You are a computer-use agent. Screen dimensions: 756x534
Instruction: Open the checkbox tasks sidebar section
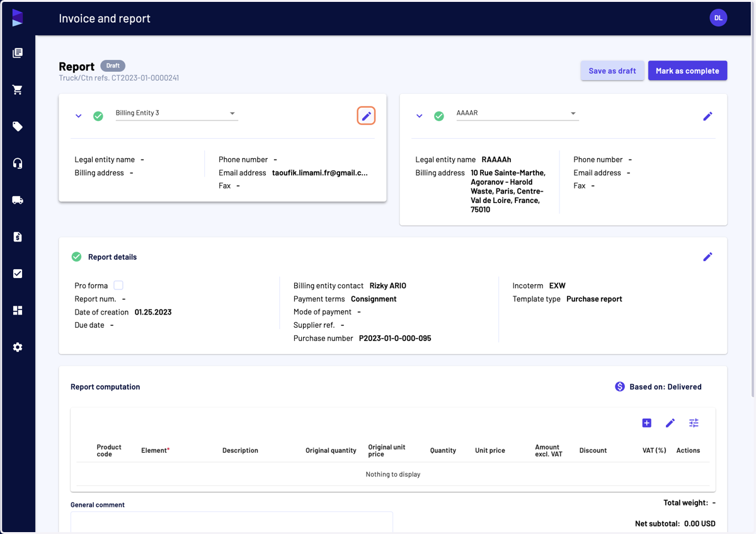(18, 274)
